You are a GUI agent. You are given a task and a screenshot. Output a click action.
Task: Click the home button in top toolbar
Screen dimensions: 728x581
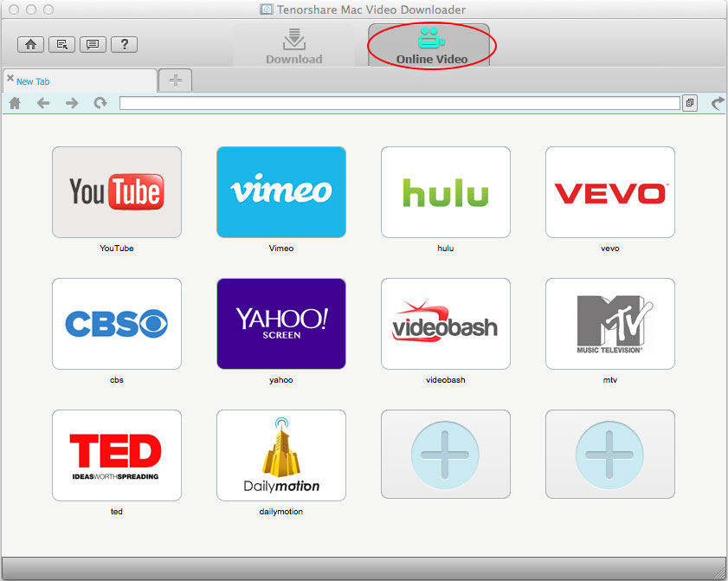(x=30, y=44)
